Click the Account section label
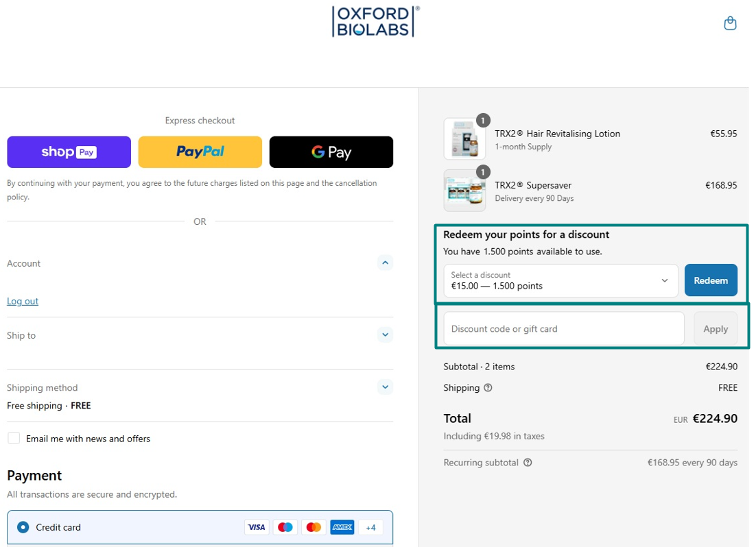The height and width of the screenshot is (547, 756). pos(23,263)
